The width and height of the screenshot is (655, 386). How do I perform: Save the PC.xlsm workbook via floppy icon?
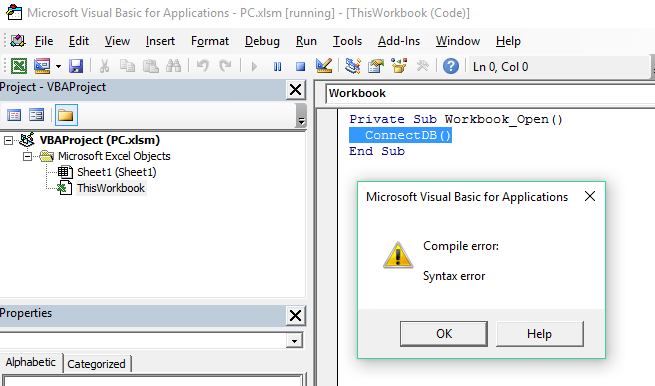coord(76,66)
